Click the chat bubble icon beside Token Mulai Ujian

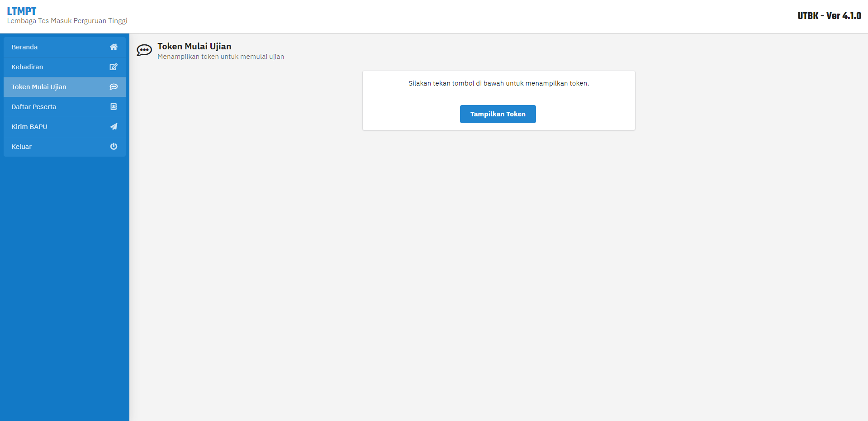point(114,87)
